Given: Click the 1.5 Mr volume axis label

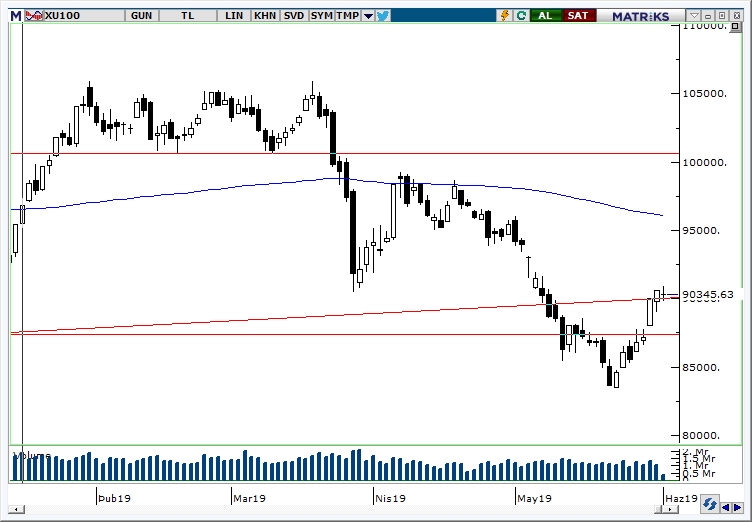Looking at the screenshot, I should click(699, 459).
